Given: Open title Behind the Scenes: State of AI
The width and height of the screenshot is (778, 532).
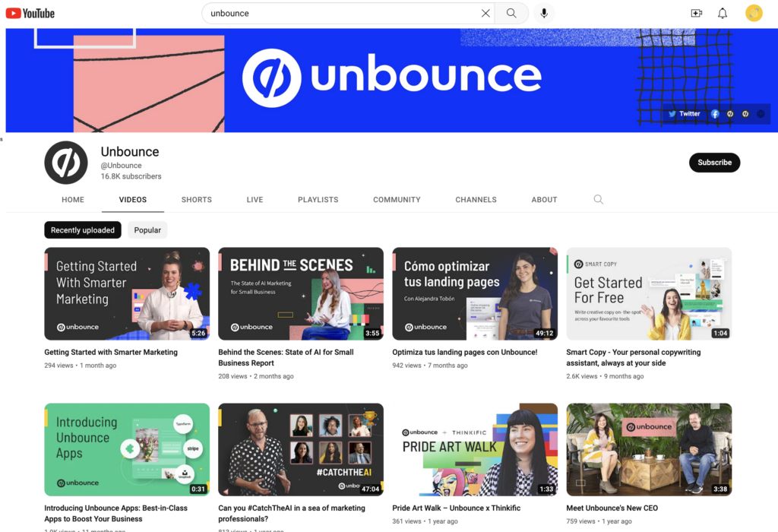Looking at the screenshot, I should pyautogui.click(x=286, y=357).
